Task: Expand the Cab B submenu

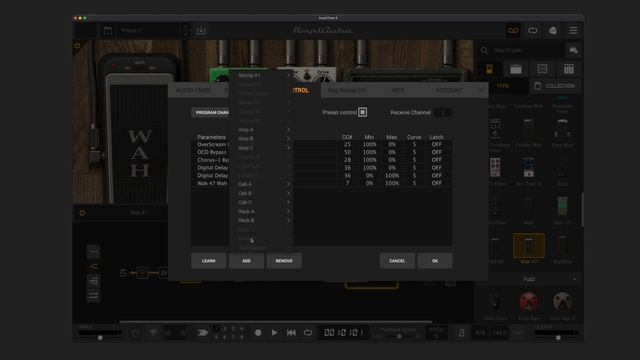Action: pyautogui.click(x=261, y=193)
